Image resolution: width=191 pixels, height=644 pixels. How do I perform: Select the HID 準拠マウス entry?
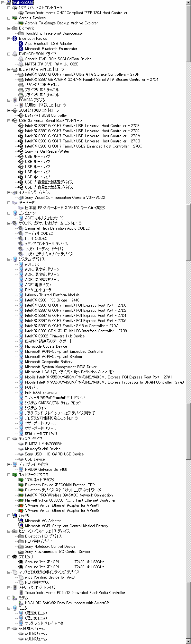tap(37, 582)
